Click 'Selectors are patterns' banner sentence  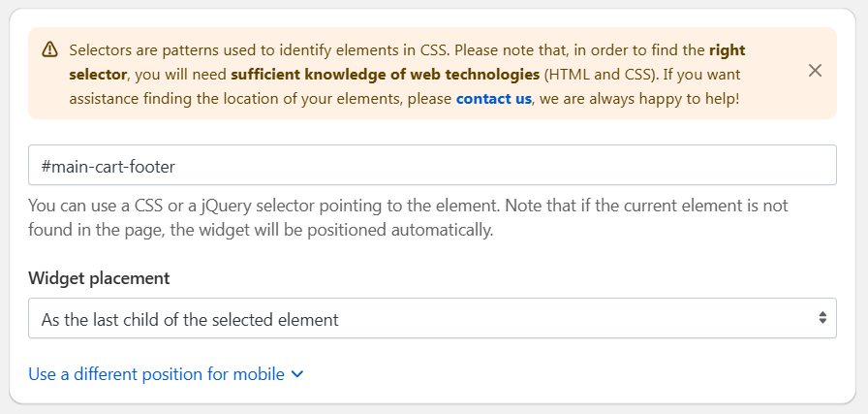coord(258,50)
